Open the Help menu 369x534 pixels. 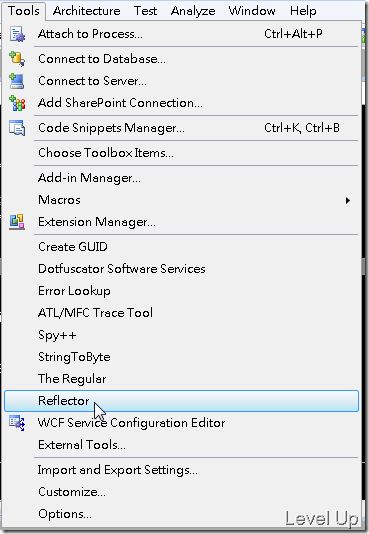pyautogui.click(x=303, y=11)
